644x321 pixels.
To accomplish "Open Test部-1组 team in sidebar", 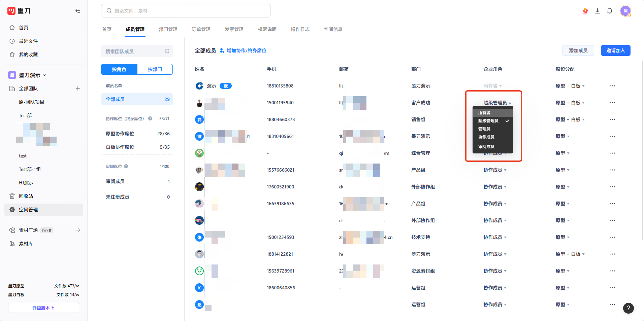I will tap(30, 169).
